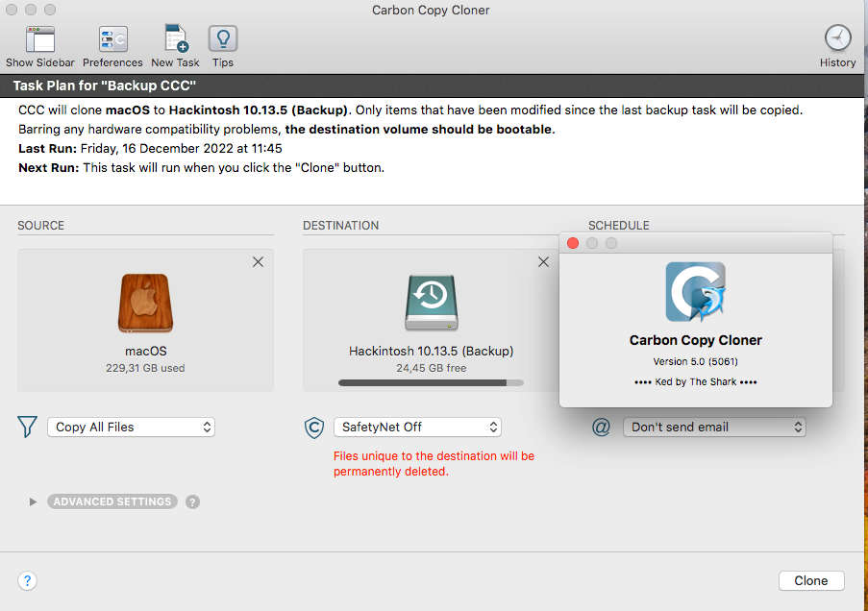Click the "229,31 GB used" text
Screen dimensions: 868x611
pyautogui.click(x=145, y=368)
